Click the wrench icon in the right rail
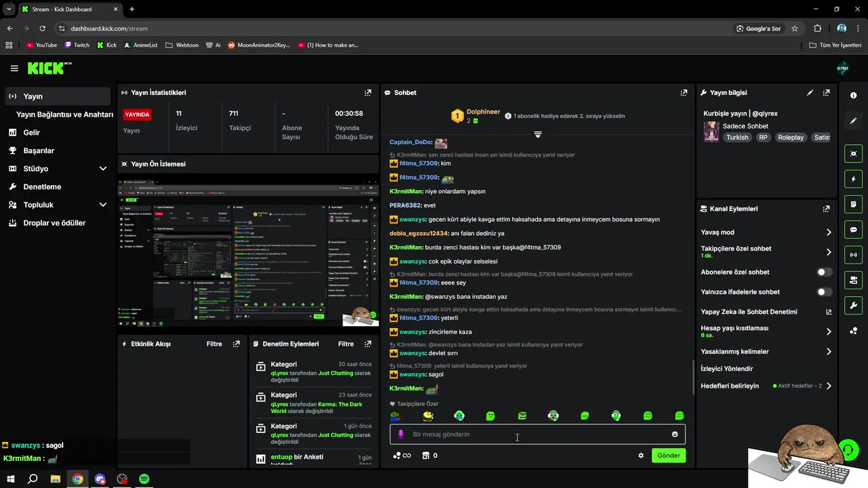The width and height of the screenshot is (868, 488). tap(853, 305)
